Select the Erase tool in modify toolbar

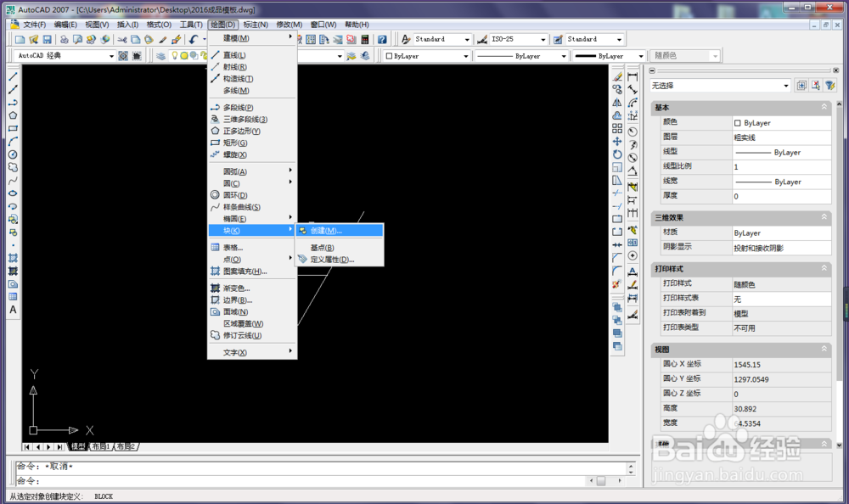pos(617,77)
